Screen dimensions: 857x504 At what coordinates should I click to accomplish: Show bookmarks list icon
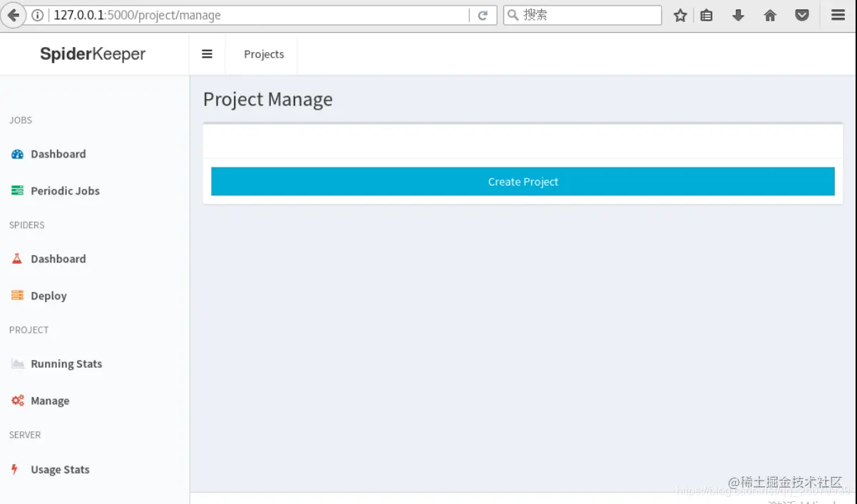coord(707,15)
